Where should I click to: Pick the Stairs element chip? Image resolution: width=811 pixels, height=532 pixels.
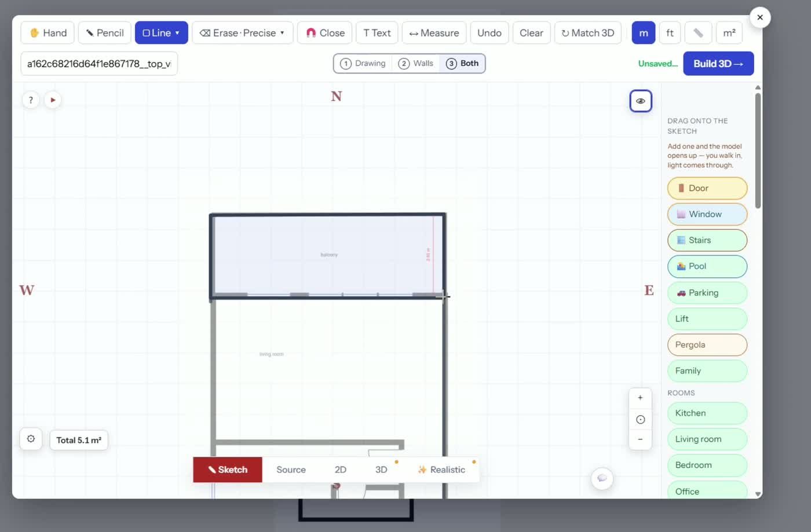tap(707, 240)
